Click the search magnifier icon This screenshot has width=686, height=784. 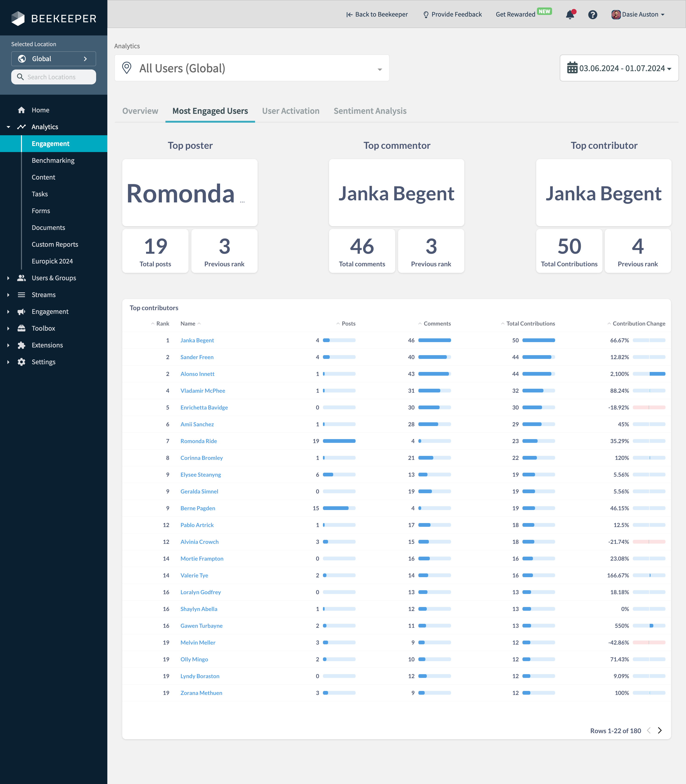[x=20, y=77]
